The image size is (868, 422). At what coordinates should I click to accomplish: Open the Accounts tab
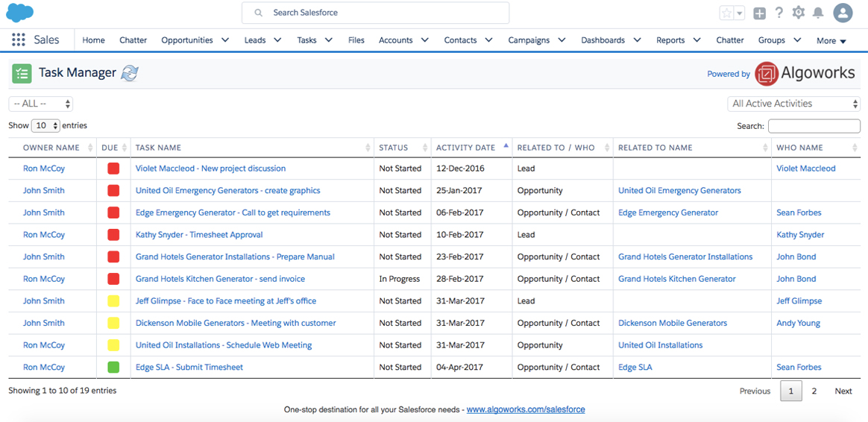(396, 40)
